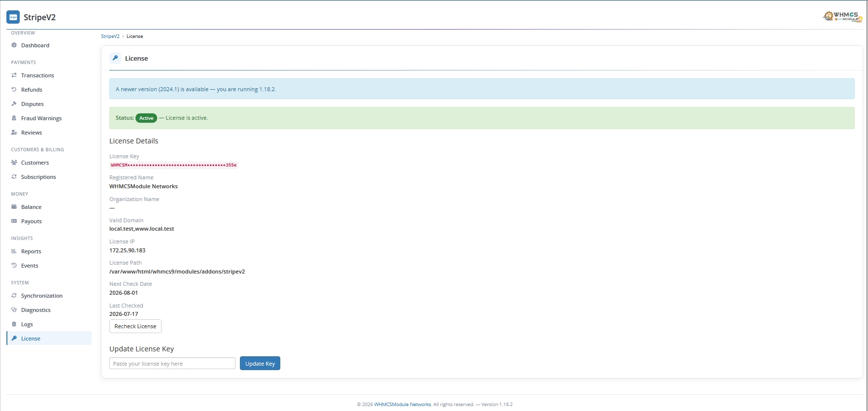Open WHMCSModule Networks footer link
Viewport: 868px width, 411px height.
pyautogui.click(x=402, y=405)
